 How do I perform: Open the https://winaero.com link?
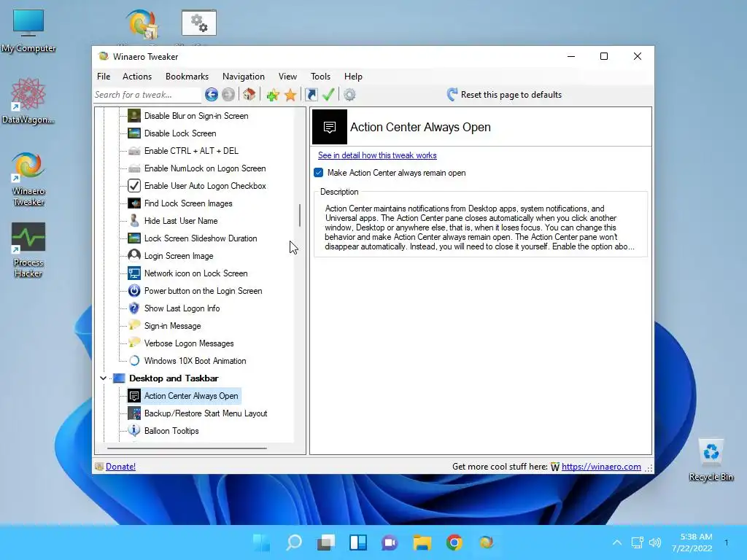point(601,467)
